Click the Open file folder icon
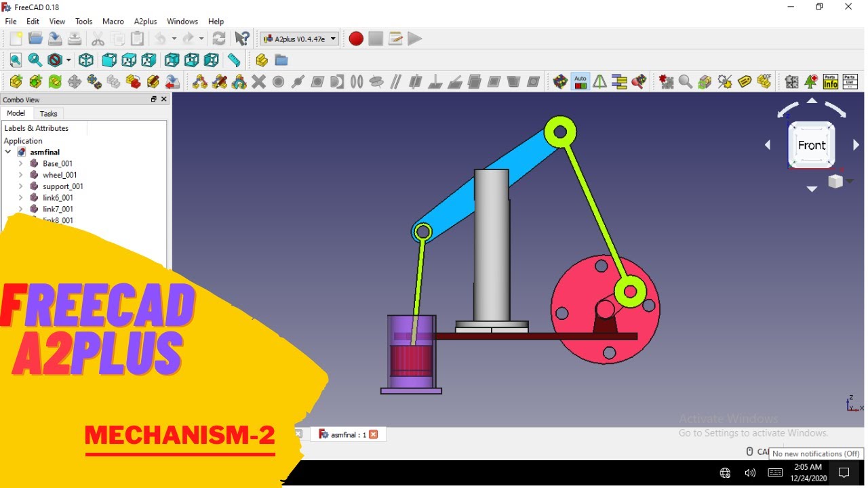Screen dimensions: 868x488 (35, 39)
